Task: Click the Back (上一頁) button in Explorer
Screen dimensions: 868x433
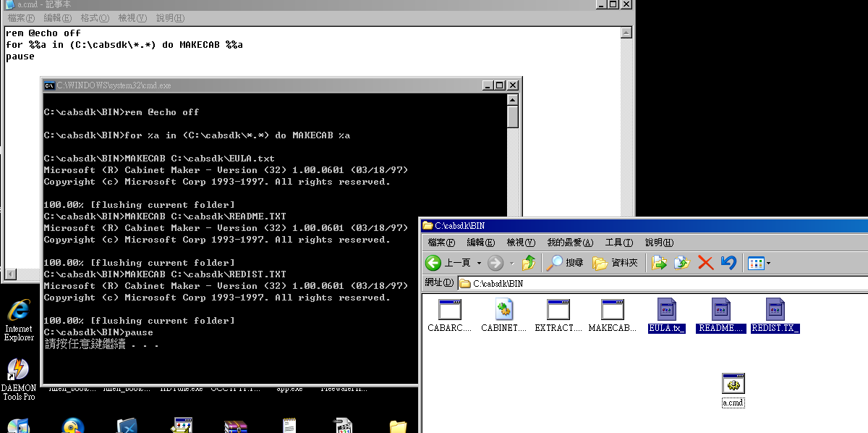Action: pyautogui.click(x=448, y=263)
